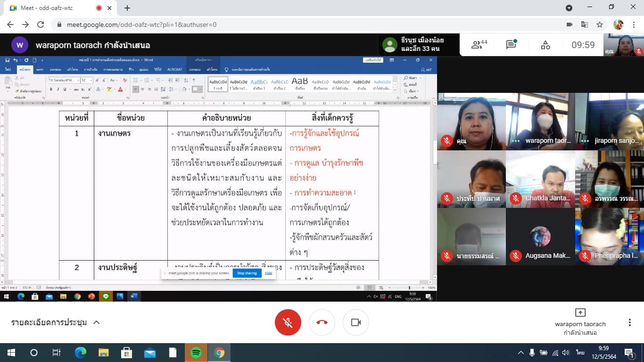This screenshot has width=644, height=362.
Task: Select the หัวเรื่อง 1 heading style in gallery
Action: click(x=259, y=84)
